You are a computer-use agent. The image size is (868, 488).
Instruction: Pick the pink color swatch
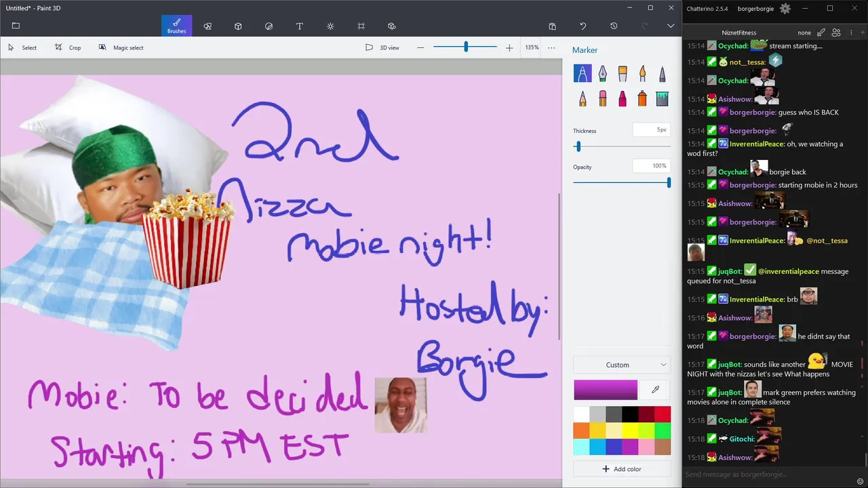point(646,447)
